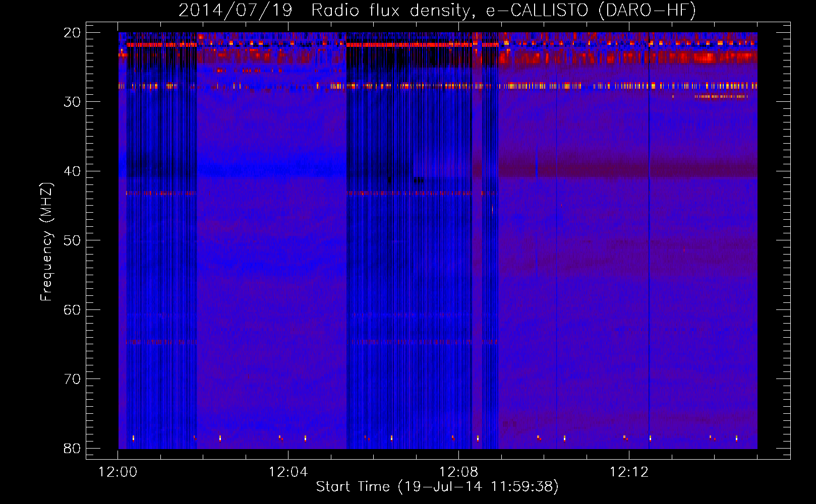Click the '30' frequency tick label
Viewport: 816px width, 504px height.
pos(72,102)
